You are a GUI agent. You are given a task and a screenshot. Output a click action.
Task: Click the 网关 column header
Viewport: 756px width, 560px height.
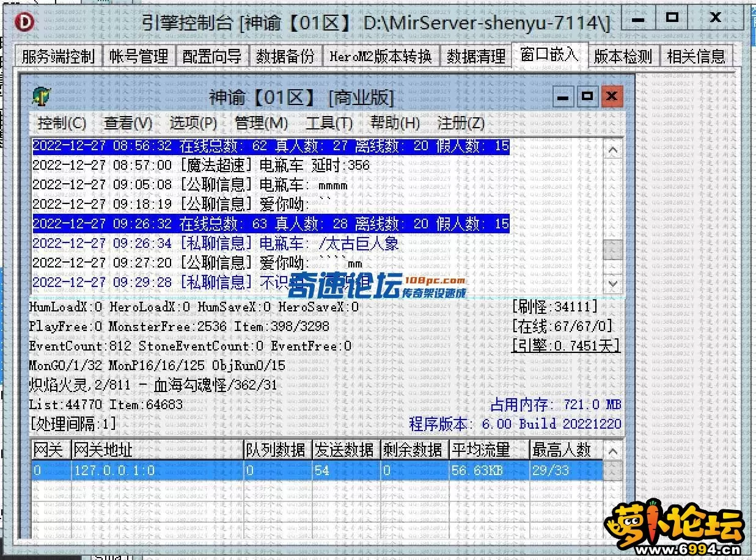coord(51,451)
